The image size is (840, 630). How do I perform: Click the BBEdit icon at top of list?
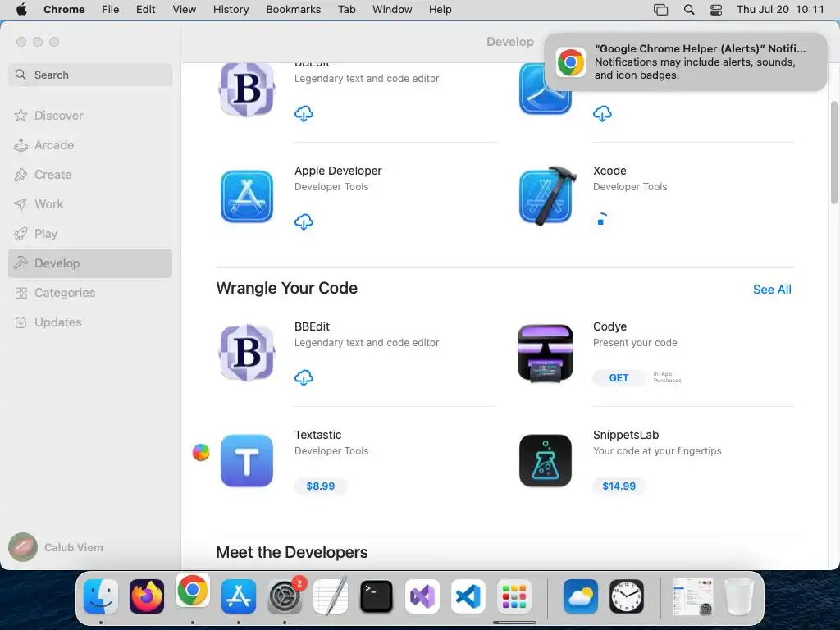point(246,90)
